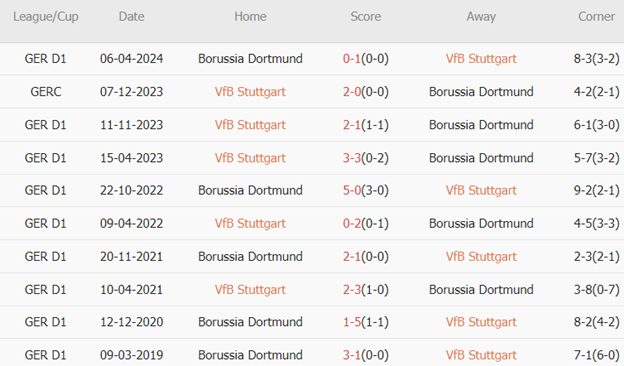Open the 0-1 score of 06-04-2024 match
The width and height of the screenshot is (624, 366).
pos(351,58)
